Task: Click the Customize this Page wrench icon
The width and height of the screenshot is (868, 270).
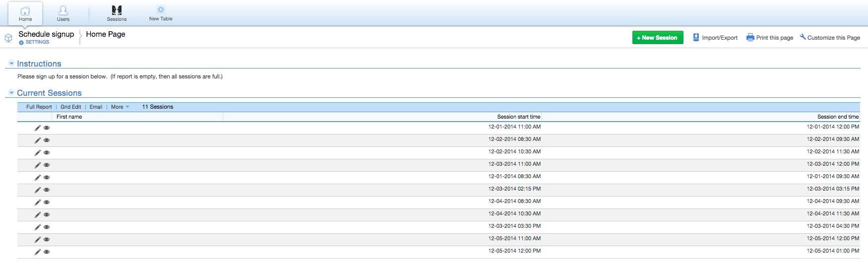Action: tap(803, 37)
